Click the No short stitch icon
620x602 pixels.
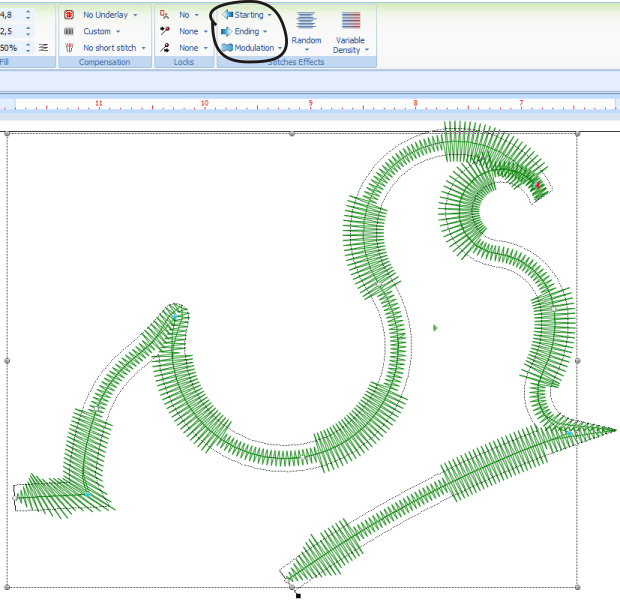69,48
